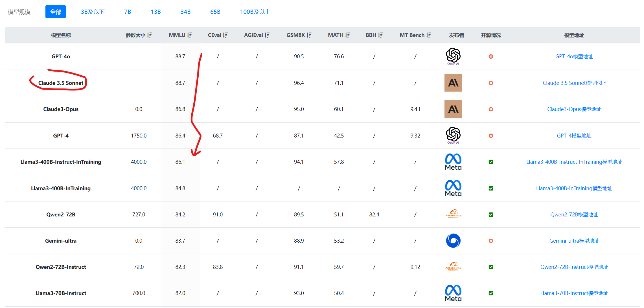Click the Llama3-70B-Instruct model name

click(61, 293)
